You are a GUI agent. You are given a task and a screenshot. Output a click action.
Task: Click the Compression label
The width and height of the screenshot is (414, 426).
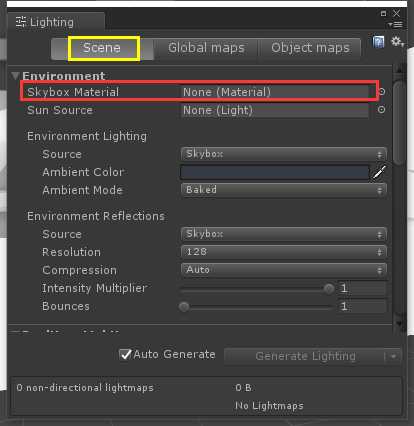80,270
